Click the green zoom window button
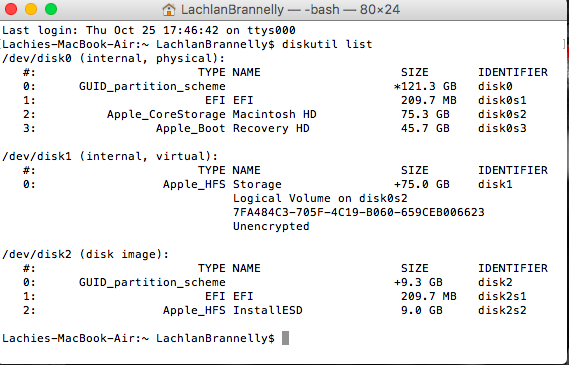Viewport: 569px width, 365px height. 51,9
